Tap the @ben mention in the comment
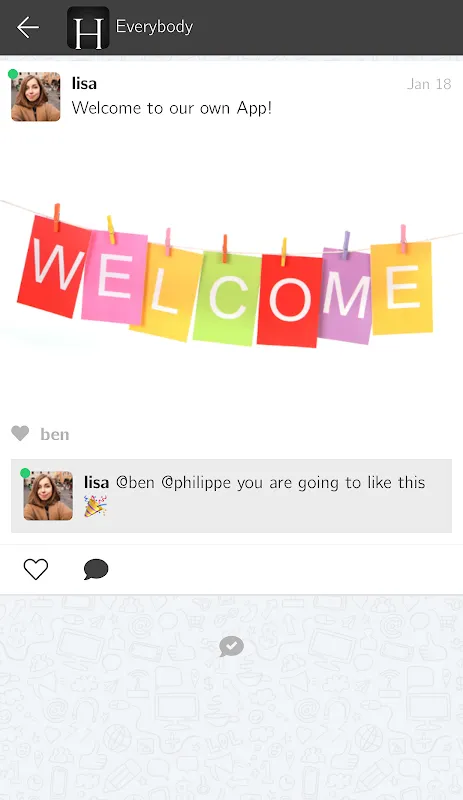The height and width of the screenshot is (800, 463). [x=135, y=483]
